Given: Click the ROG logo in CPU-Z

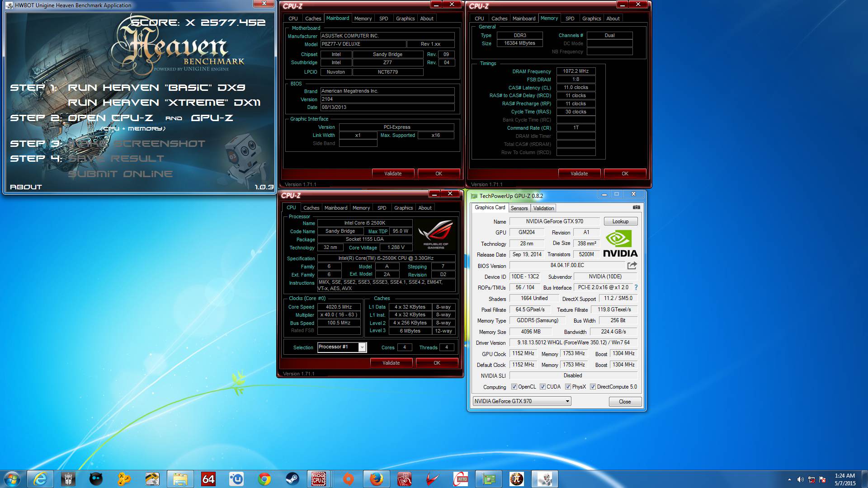Looking at the screenshot, I should click(x=436, y=235).
